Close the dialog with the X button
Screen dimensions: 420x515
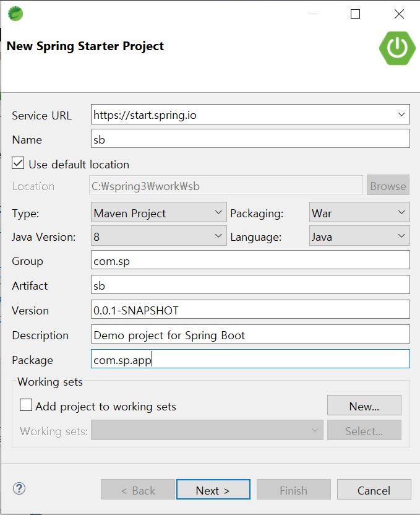point(399,14)
